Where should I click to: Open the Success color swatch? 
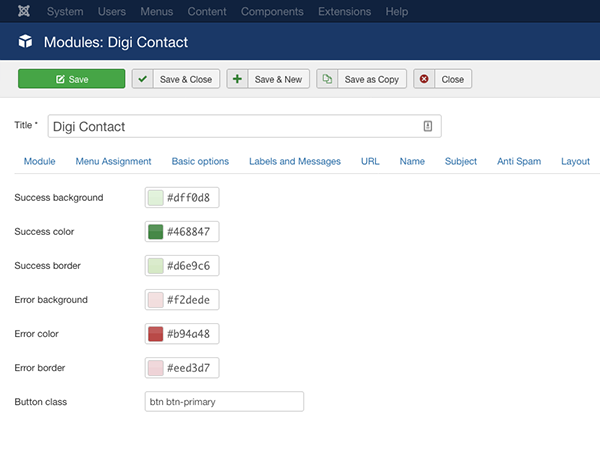(x=155, y=232)
